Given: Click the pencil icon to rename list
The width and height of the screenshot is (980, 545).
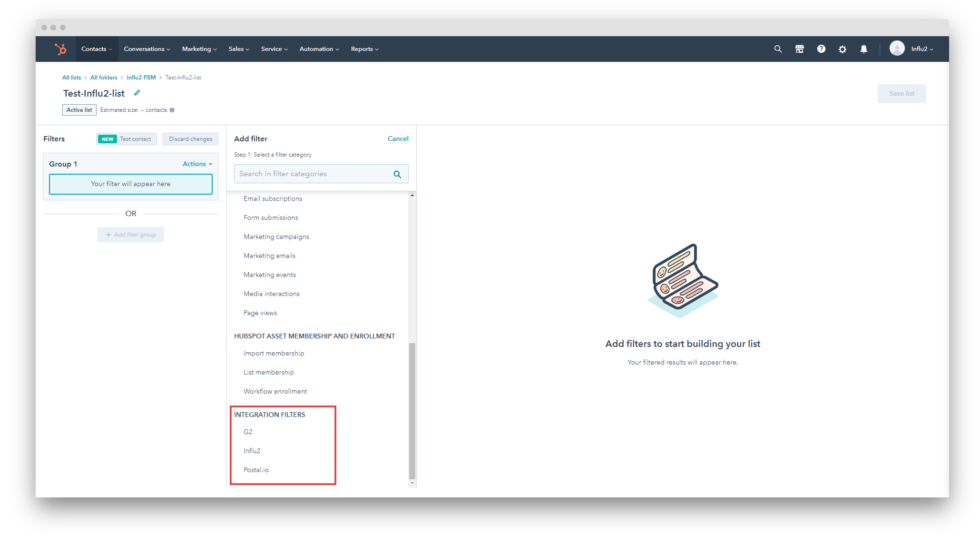Looking at the screenshot, I should tap(137, 93).
